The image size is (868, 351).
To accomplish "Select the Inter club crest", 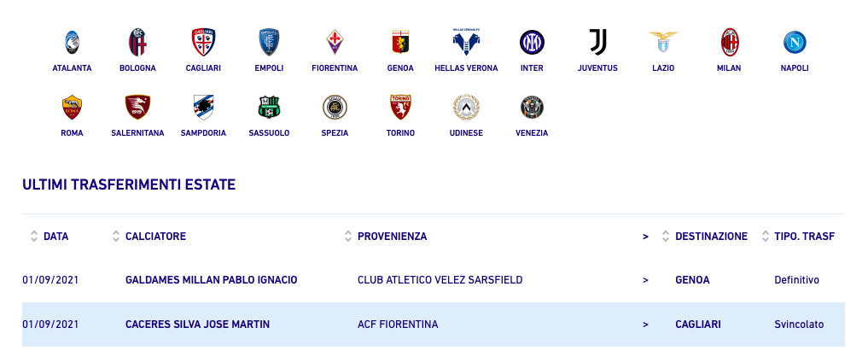I will click(x=532, y=42).
